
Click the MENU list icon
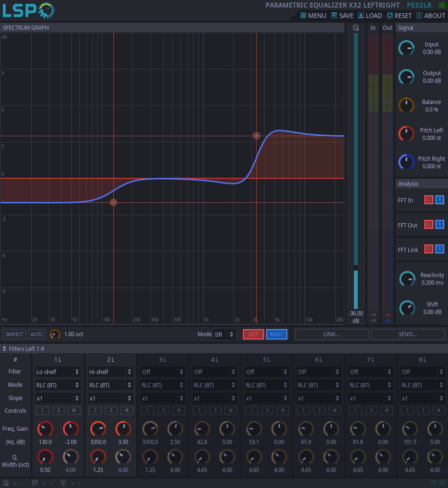pyautogui.click(x=303, y=16)
